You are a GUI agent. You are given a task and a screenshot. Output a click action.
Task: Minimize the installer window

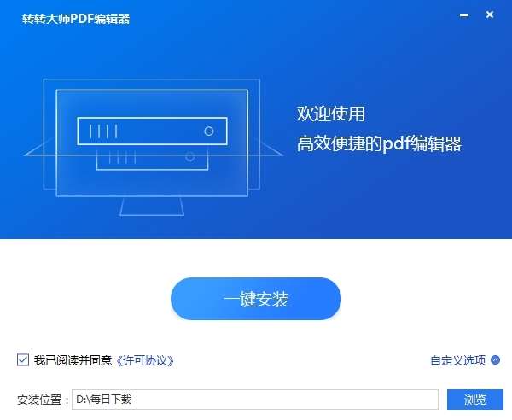click(x=464, y=15)
